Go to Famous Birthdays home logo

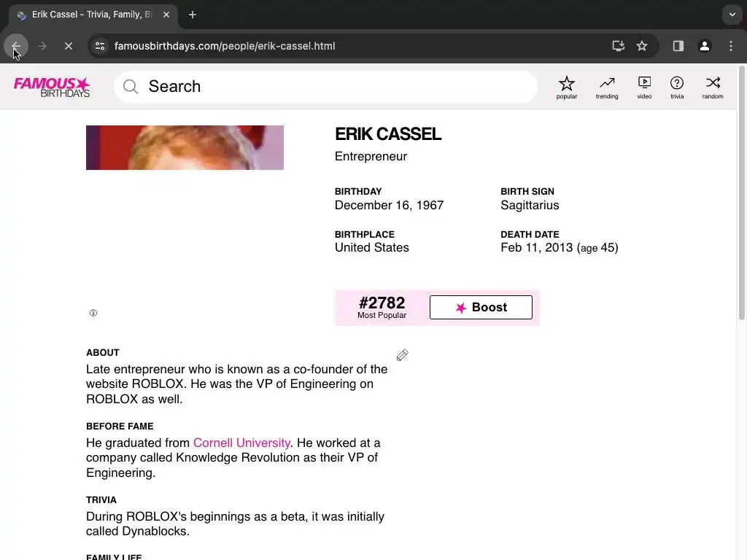pos(52,87)
